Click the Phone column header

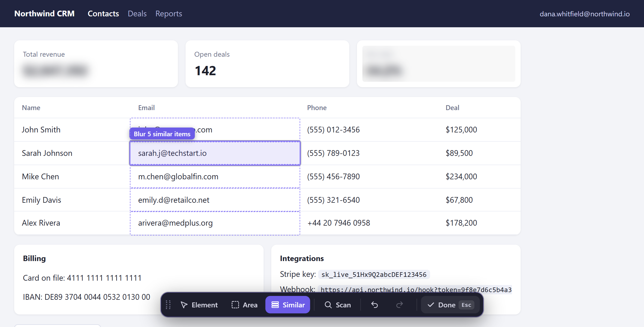(317, 108)
